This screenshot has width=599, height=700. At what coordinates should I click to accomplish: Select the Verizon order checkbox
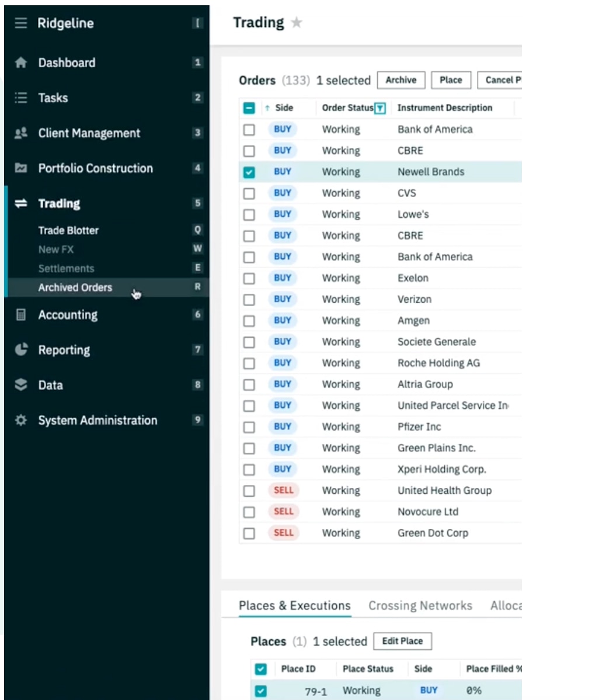tap(249, 300)
